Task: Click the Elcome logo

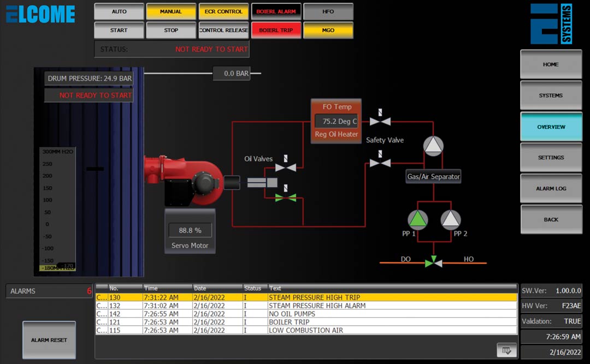Action: (40, 14)
